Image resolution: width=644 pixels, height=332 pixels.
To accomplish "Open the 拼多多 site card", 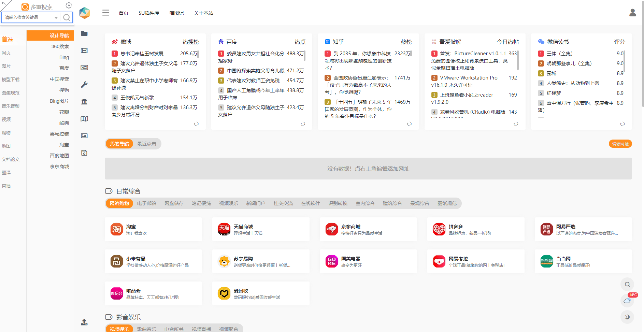I will 476,229.
